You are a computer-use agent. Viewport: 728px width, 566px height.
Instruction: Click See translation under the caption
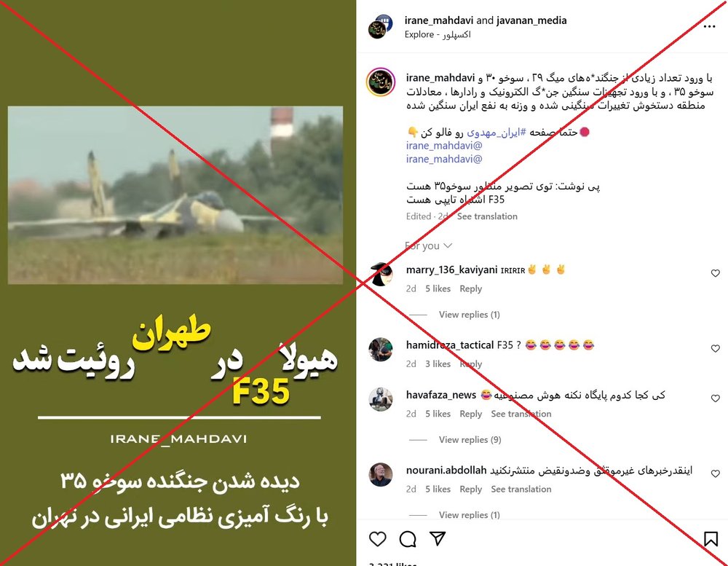coord(487,216)
